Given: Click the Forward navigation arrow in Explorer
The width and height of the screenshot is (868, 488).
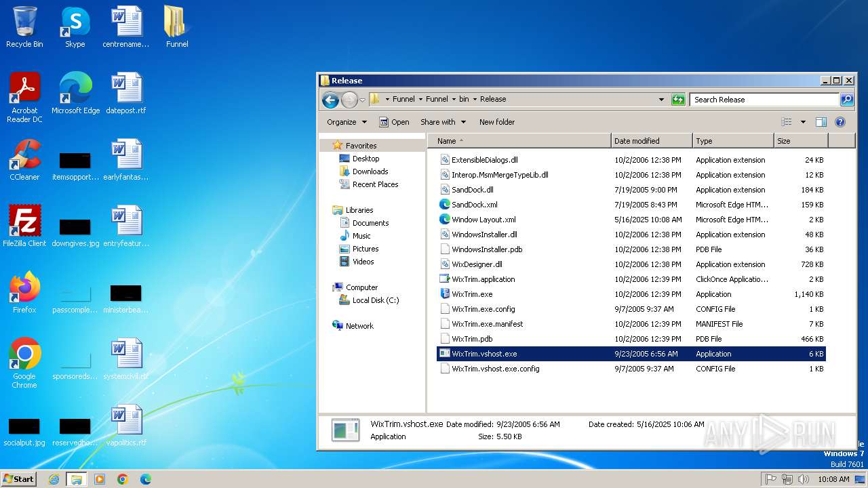Looking at the screenshot, I should point(349,100).
